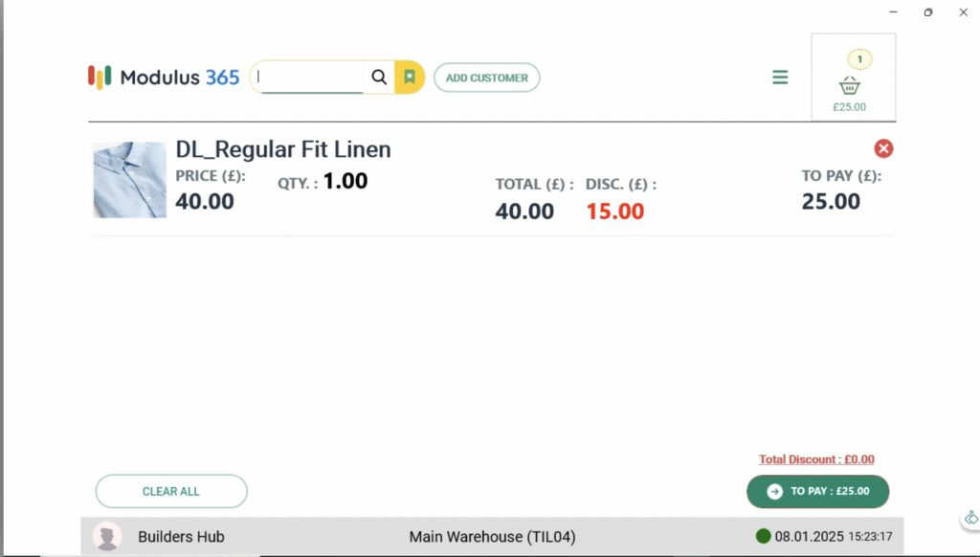Image resolution: width=980 pixels, height=557 pixels.
Task: Select the quantity value 1.00
Action: click(x=345, y=181)
